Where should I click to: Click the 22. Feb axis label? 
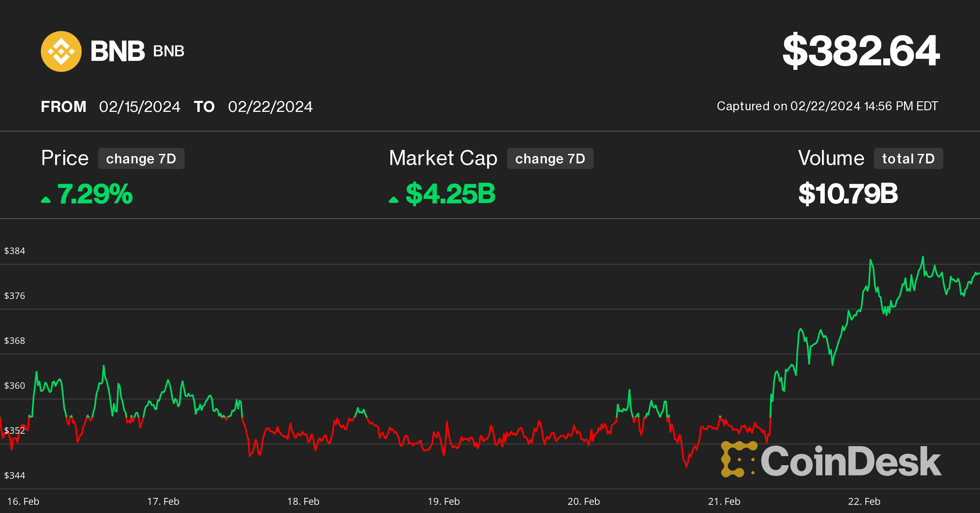tap(864, 502)
